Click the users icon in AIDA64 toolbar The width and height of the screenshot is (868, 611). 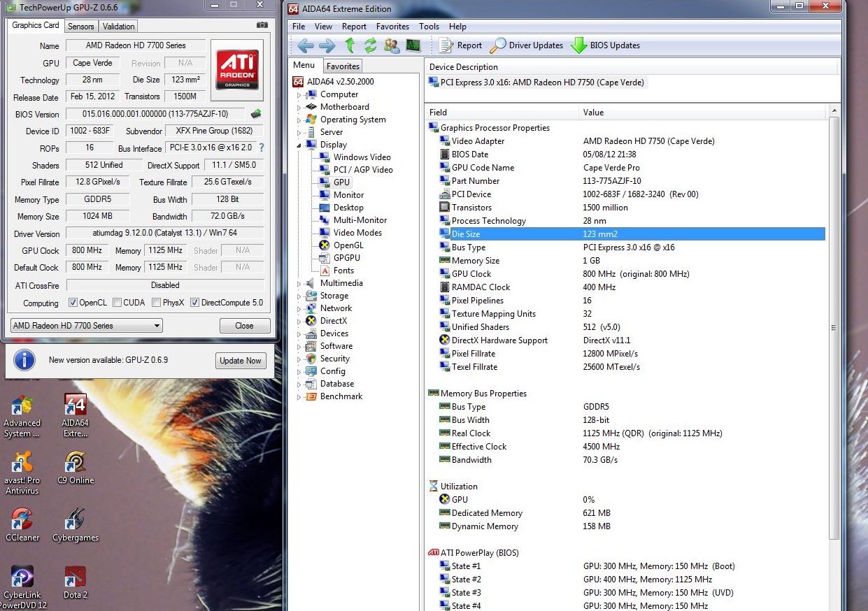point(392,45)
